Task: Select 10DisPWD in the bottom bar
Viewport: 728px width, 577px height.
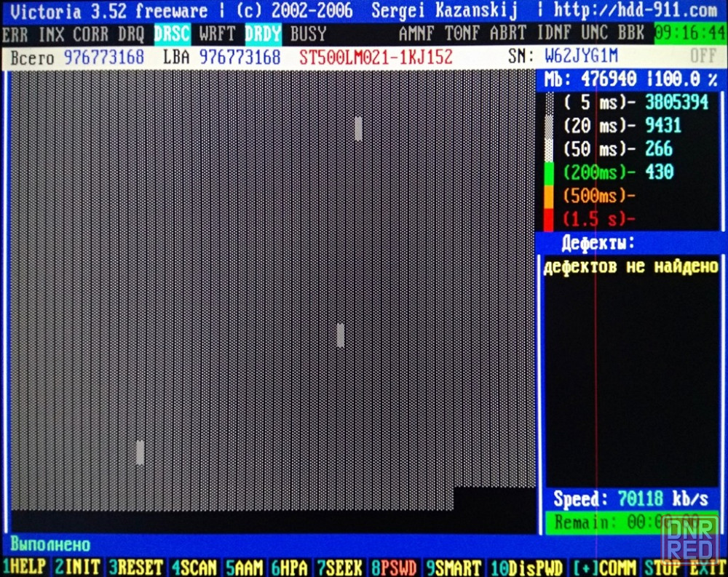Action: [x=526, y=567]
